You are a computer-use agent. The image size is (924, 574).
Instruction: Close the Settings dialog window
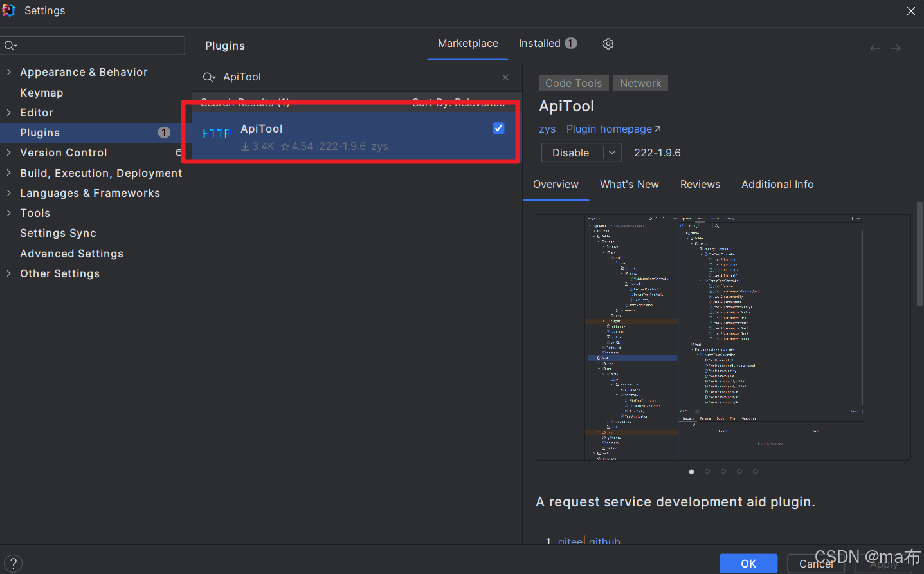click(911, 11)
